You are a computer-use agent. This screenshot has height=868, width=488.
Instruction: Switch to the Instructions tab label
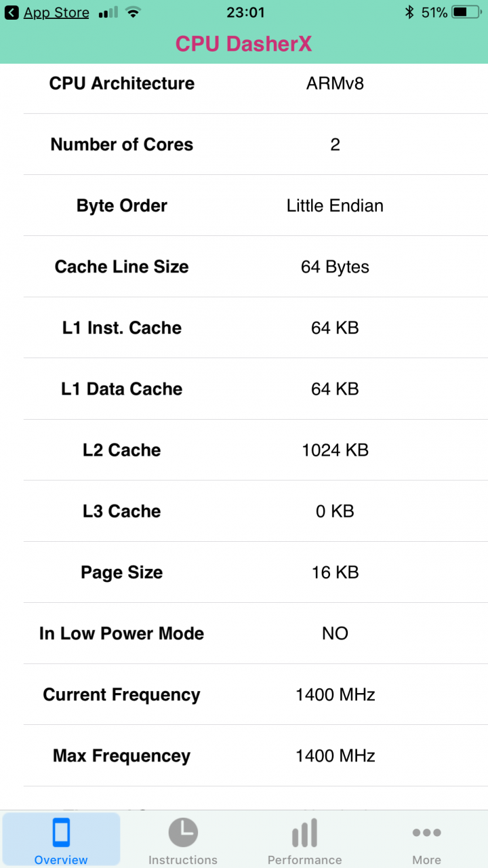tap(183, 860)
